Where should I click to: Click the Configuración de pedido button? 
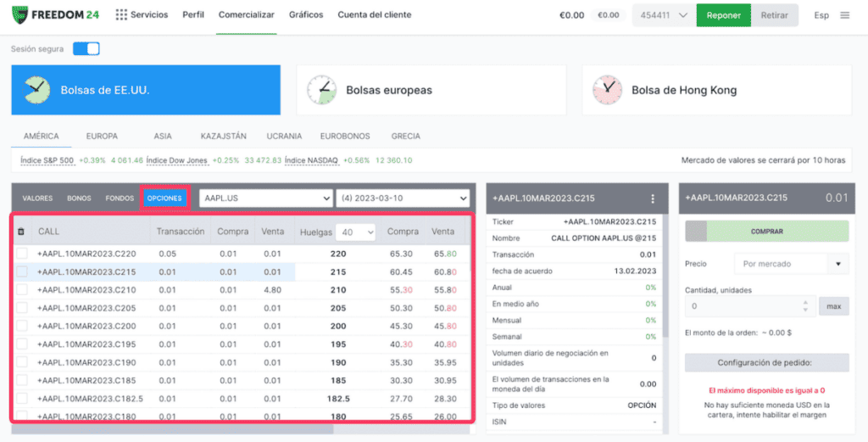[x=766, y=363]
